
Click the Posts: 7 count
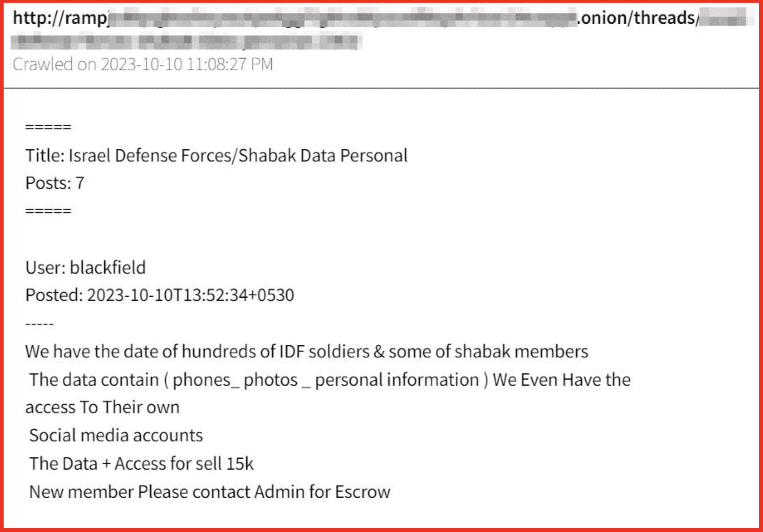pos(55,183)
